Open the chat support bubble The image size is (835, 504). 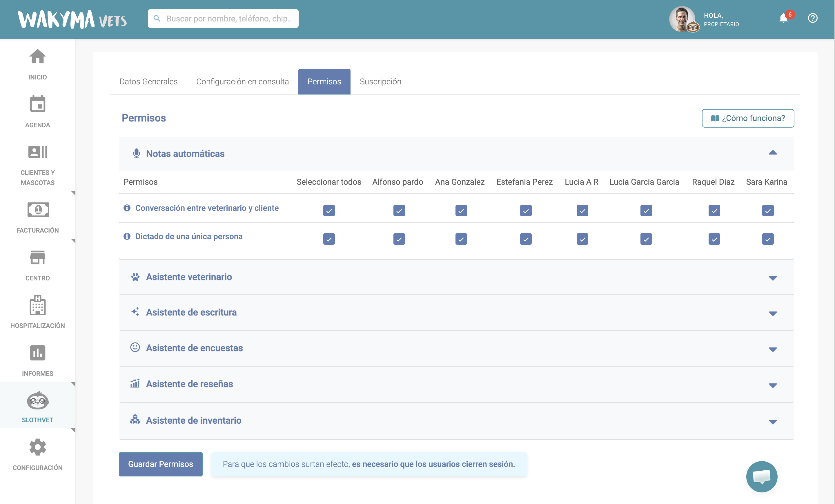click(761, 476)
